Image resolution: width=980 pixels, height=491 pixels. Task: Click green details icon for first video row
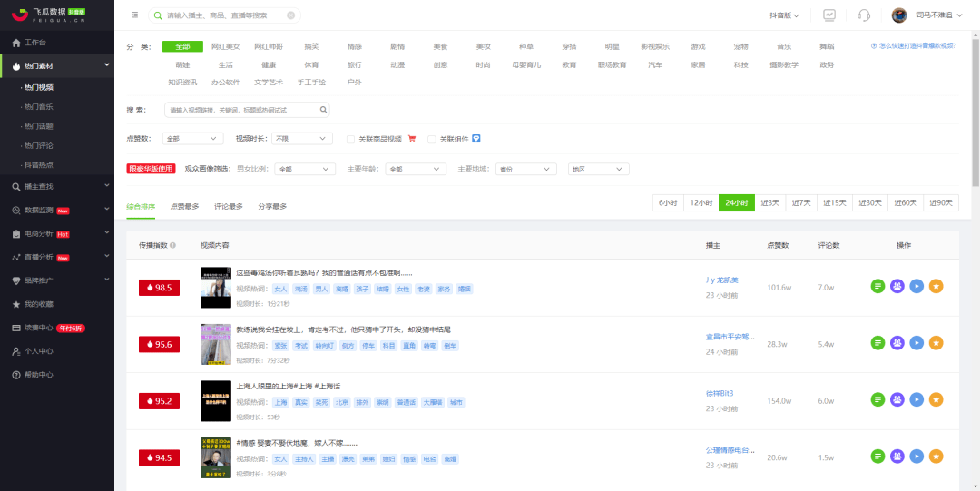pos(878,287)
